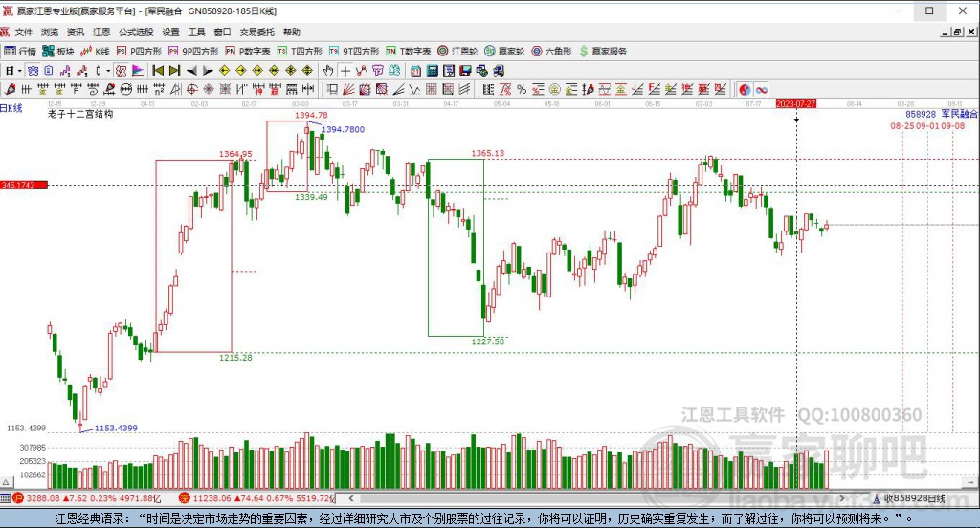The width and height of the screenshot is (980, 528).
Task: Select the percent (%) drawing tool
Action: (522, 89)
